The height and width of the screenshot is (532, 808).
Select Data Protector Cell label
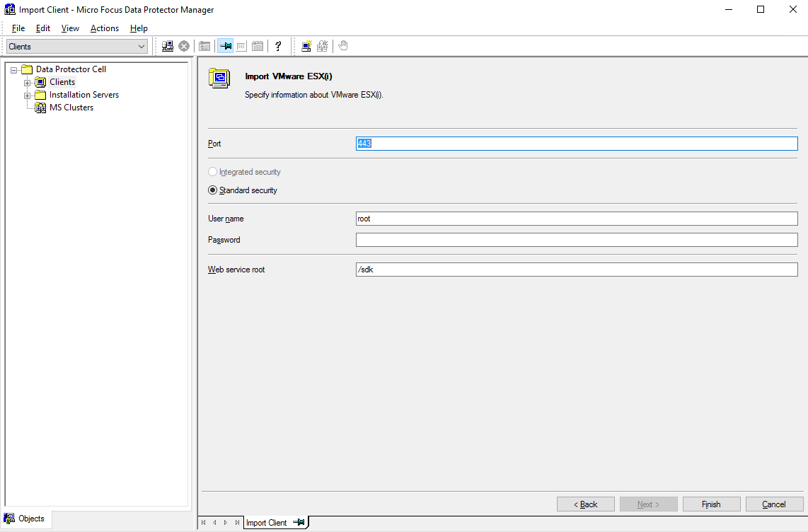71,69
